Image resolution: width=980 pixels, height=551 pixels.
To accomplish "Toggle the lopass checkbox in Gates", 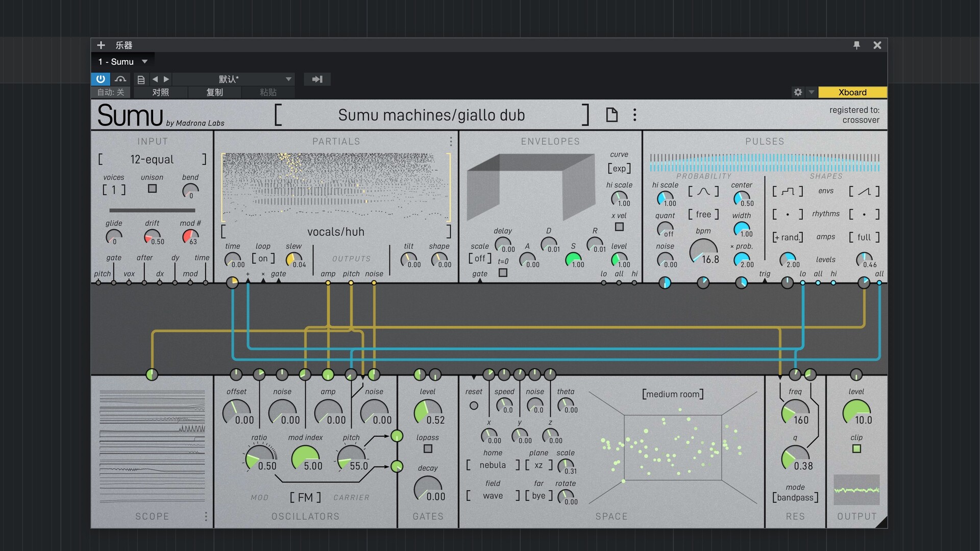I will tap(428, 449).
